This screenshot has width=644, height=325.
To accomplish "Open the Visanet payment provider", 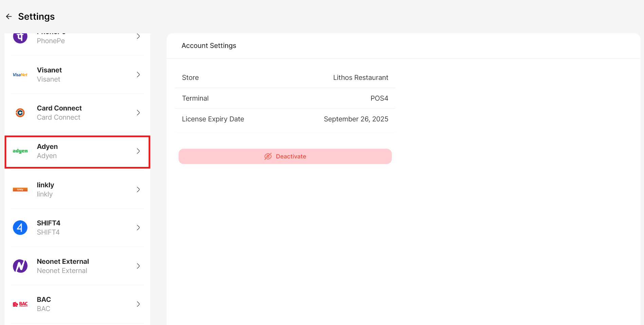I will coord(77,74).
